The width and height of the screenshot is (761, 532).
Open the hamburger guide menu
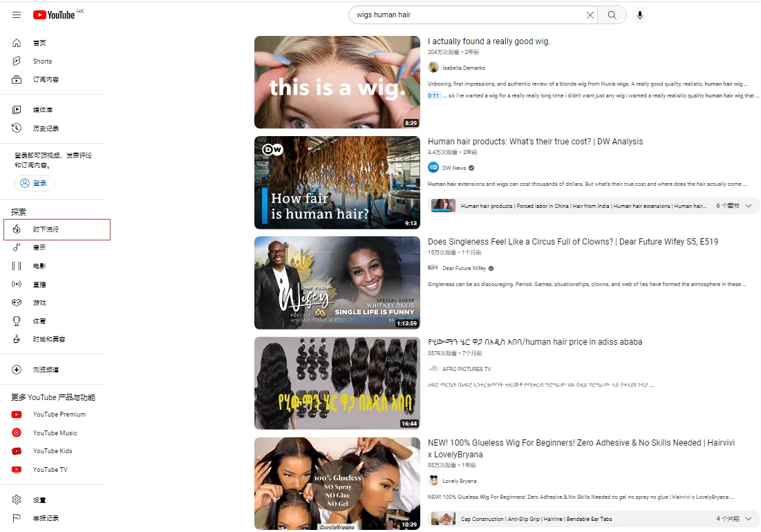pyautogui.click(x=17, y=15)
